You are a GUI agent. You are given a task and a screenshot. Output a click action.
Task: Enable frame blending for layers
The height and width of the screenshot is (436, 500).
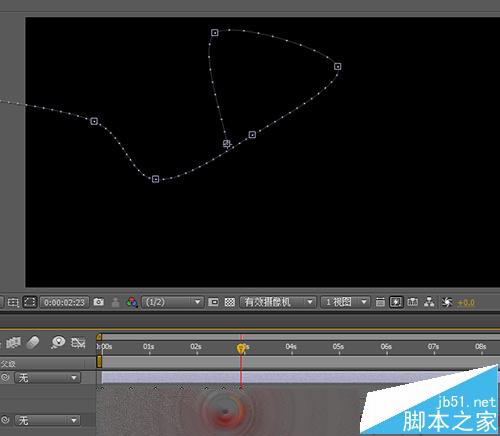tap(14, 343)
